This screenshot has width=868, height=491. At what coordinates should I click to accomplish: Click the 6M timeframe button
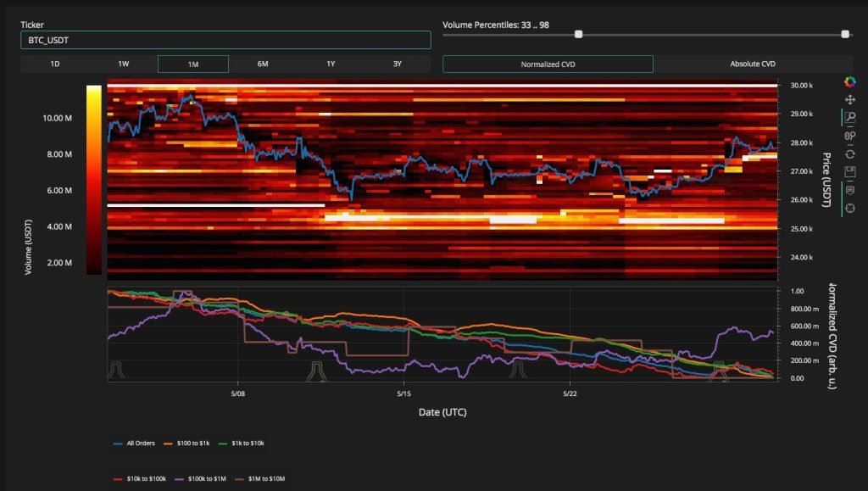pyautogui.click(x=263, y=63)
